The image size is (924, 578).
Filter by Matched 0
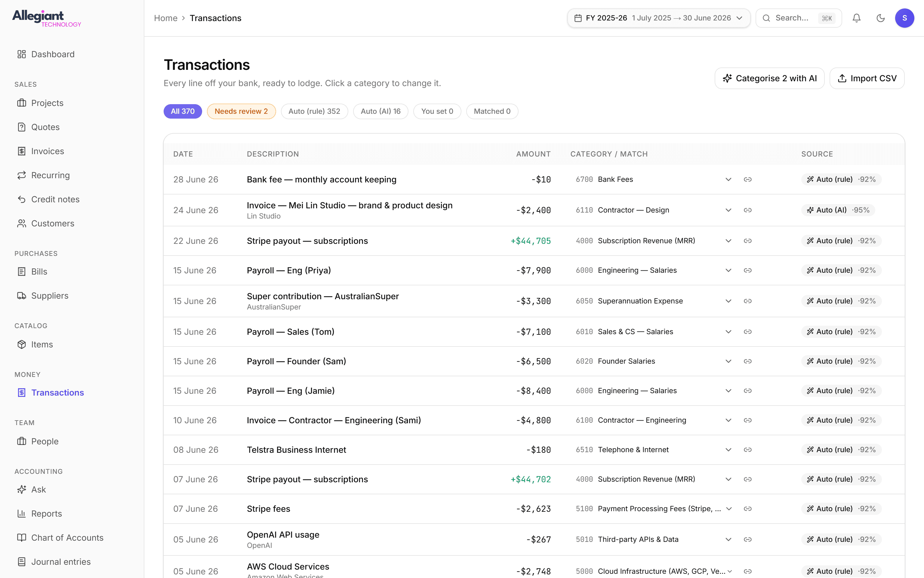click(492, 111)
